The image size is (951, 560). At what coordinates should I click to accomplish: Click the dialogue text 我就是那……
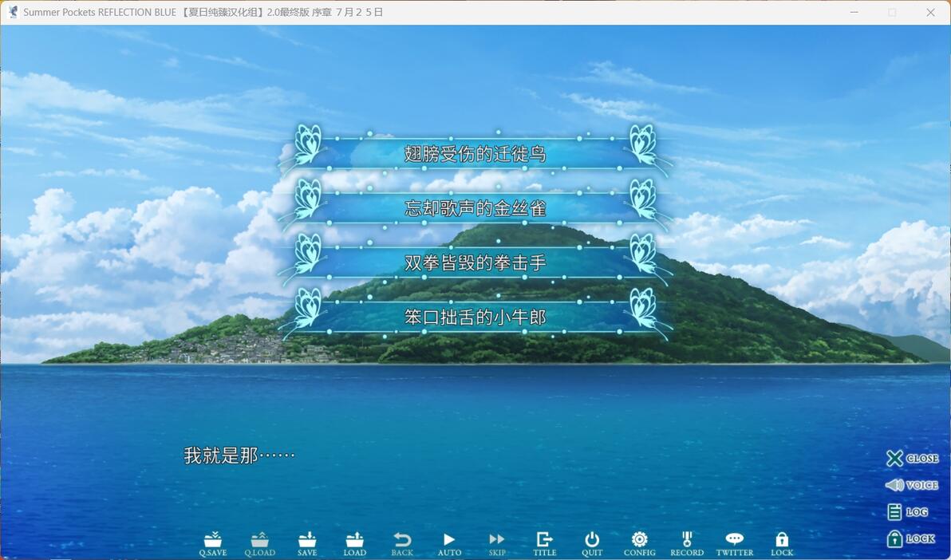click(239, 455)
